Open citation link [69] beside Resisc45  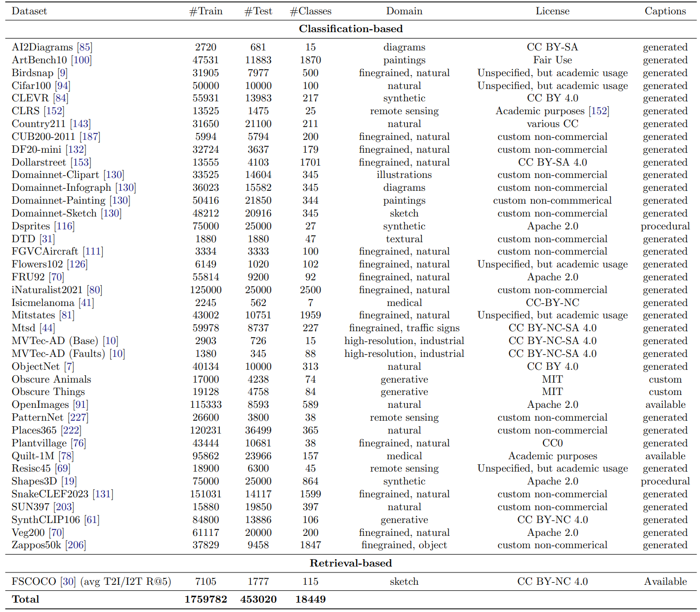[x=62, y=468]
